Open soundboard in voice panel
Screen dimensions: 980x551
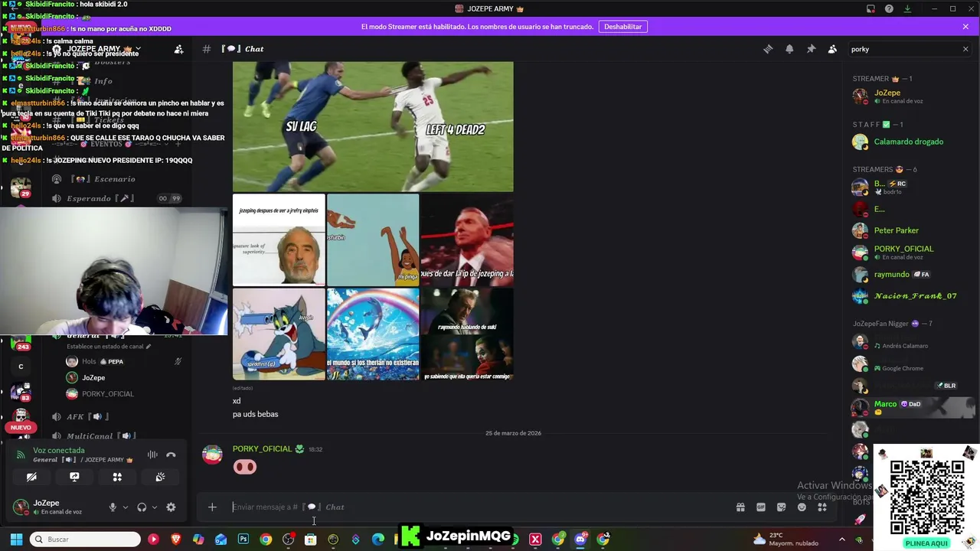click(160, 477)
